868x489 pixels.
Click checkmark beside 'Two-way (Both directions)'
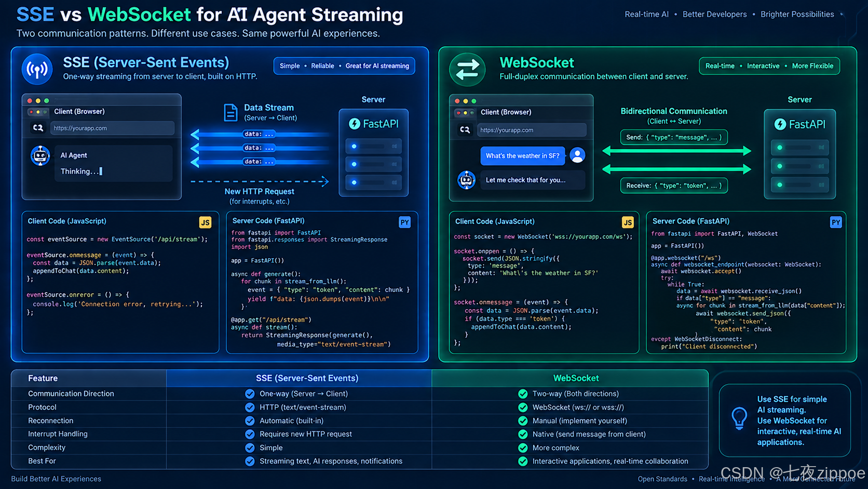pos(523,394)
